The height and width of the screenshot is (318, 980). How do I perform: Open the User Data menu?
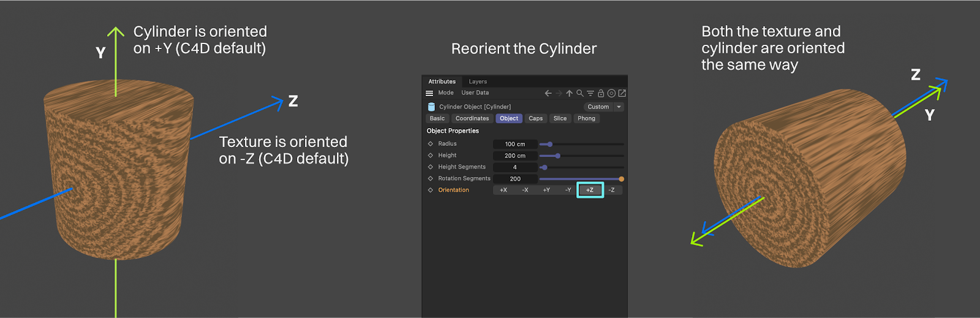pos(475,93)
